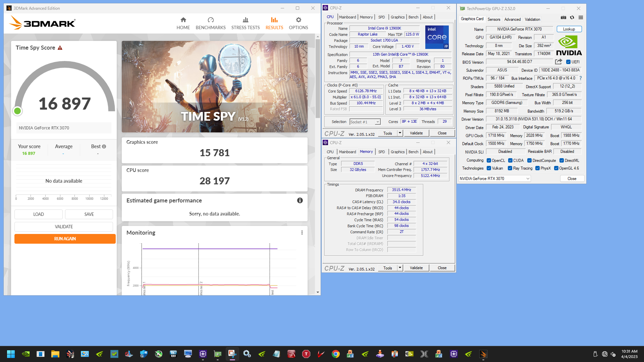Toggle the PhysX checkbox

pyautogui.click(x=537, y=168)
